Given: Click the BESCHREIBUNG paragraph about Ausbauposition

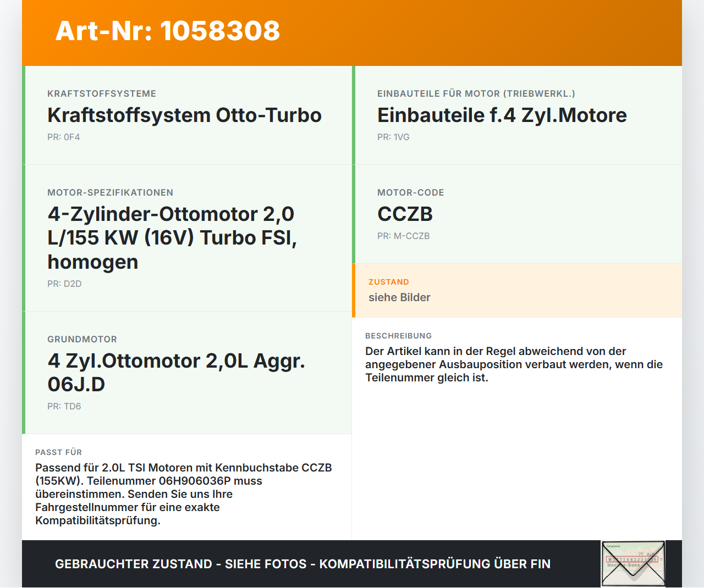Looking at the screenshot, I should click(514, 364).
